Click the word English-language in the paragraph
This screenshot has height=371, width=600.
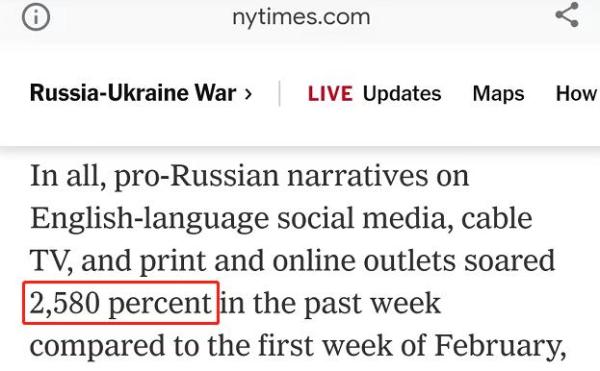tap(150, 219)
